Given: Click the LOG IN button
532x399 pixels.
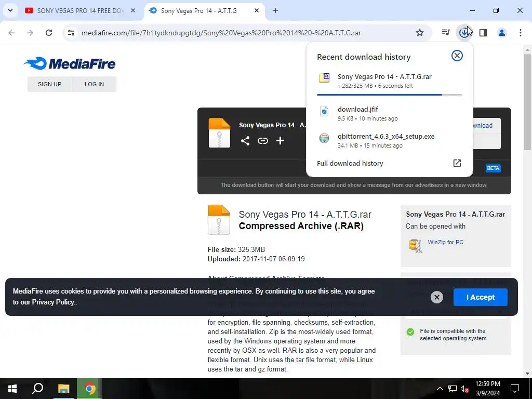Looking at the screenshot, I should pos(95,84).
